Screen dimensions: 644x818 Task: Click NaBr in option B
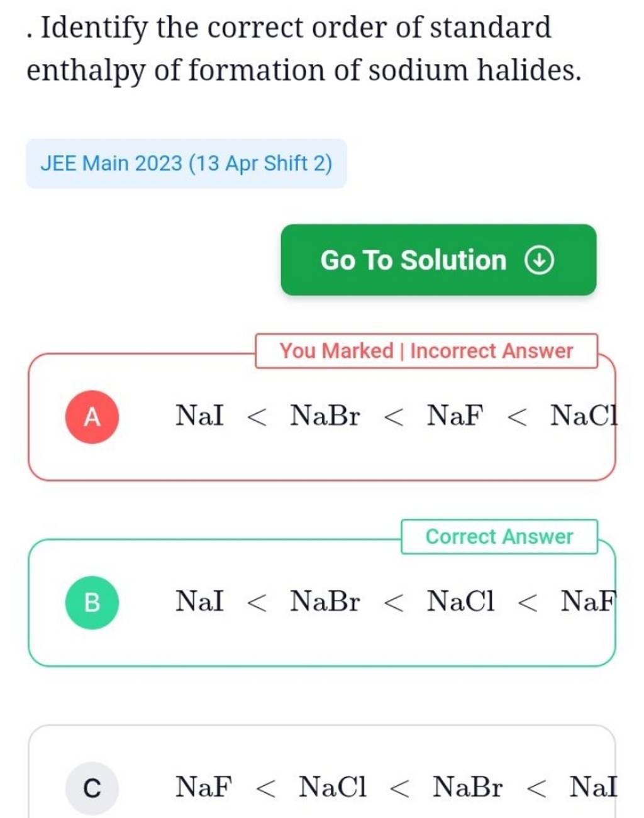click(x=325, y=602)
